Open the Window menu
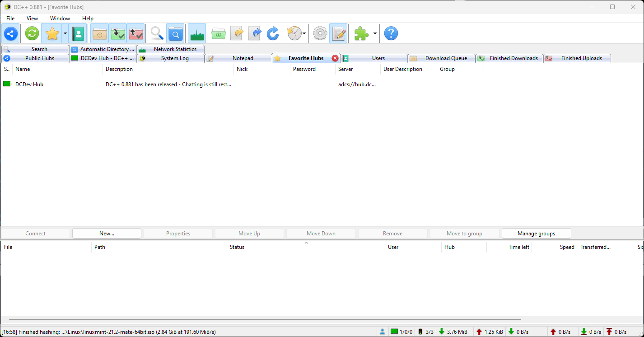Screen dimensions: 644x337 pos(60,19)
